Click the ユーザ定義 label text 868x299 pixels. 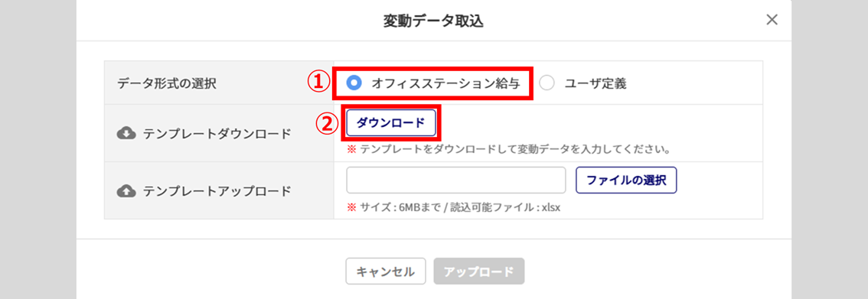click(595, 83)
